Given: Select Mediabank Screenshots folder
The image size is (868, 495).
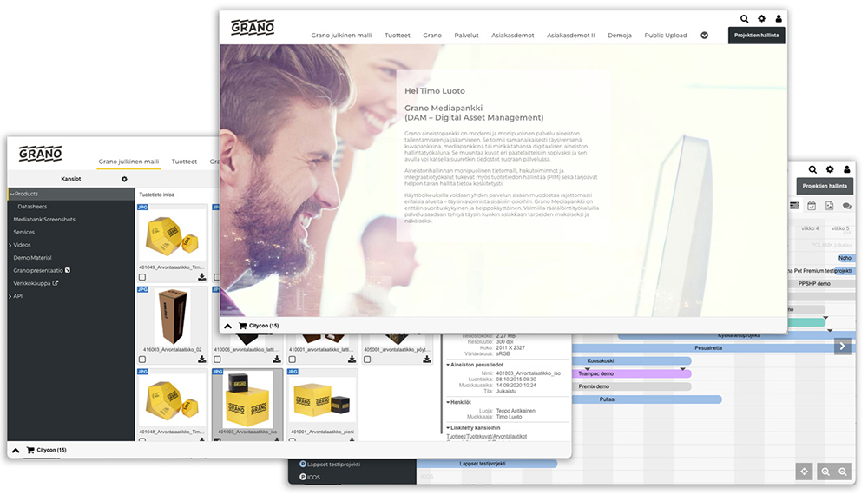Looking at the screenshot, I should [x=44, y=219].
